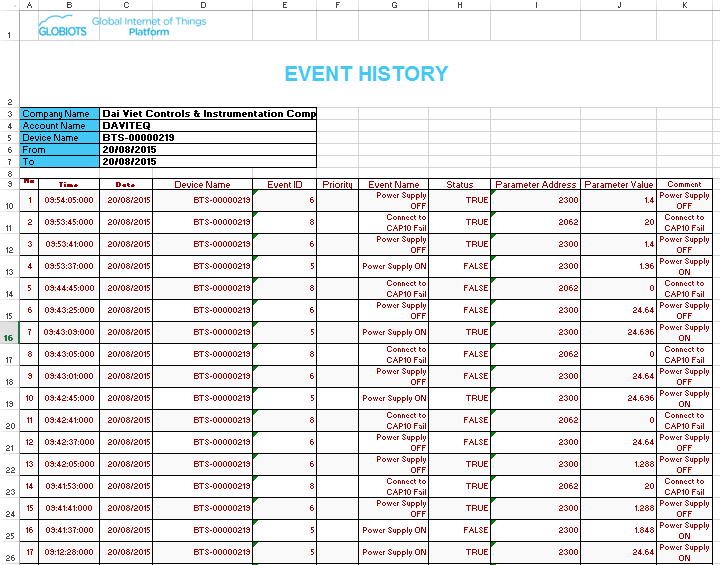
Task: Click the To label cell
Action: pos(60,161)
